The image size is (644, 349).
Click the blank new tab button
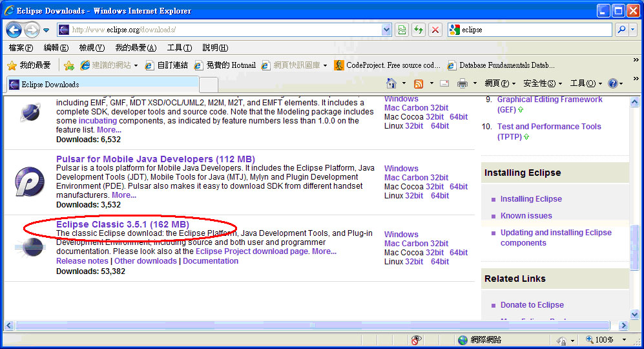[209, 85]
